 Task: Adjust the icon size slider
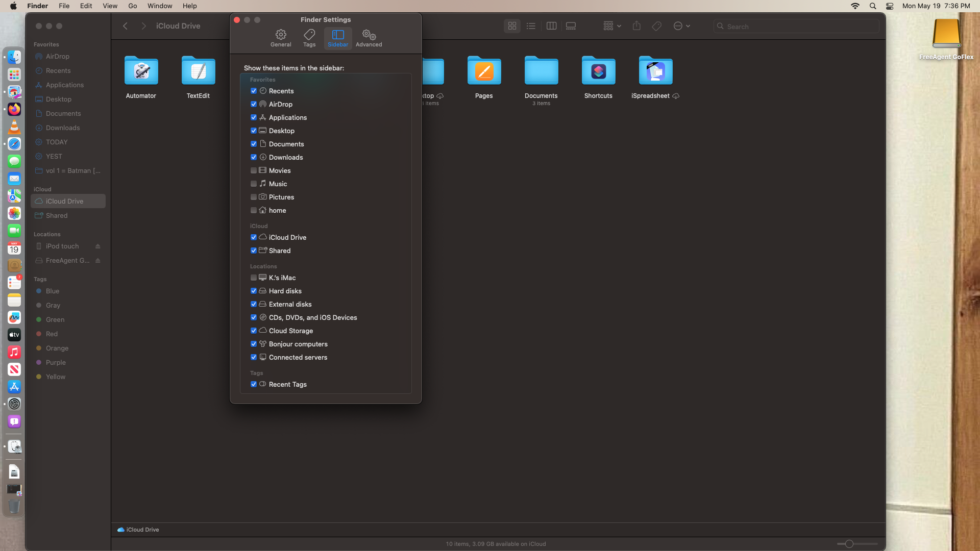(849, 544)
